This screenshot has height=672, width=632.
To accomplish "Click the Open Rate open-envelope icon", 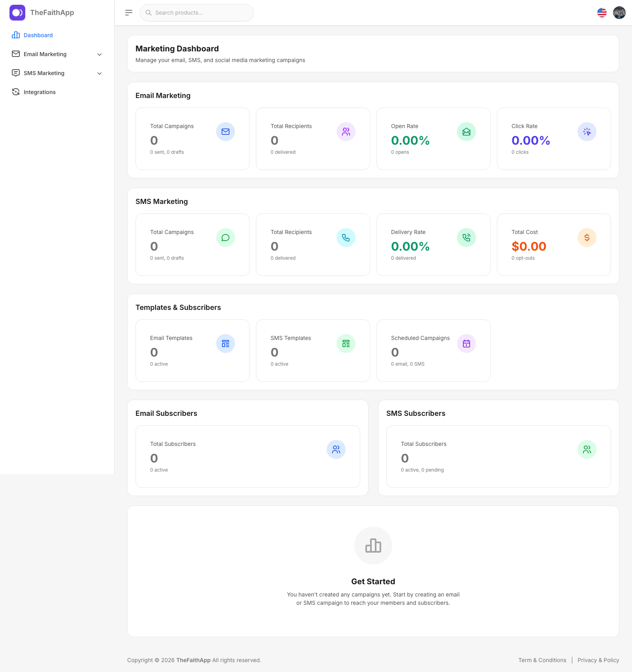I will [466, 132].
